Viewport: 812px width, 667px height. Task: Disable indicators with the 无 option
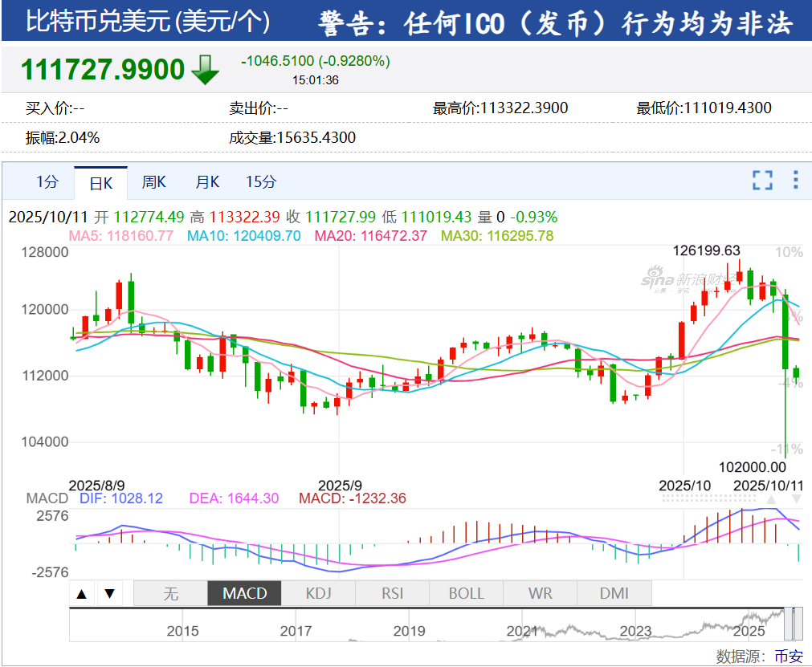(x=170, y=594)
